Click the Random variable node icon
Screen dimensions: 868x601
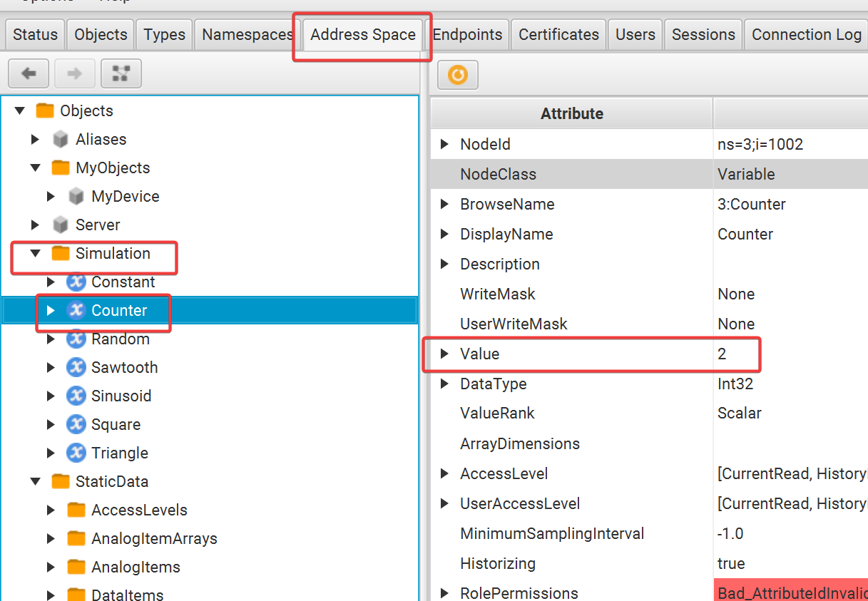pyautogui.click(x=76, y=339)
